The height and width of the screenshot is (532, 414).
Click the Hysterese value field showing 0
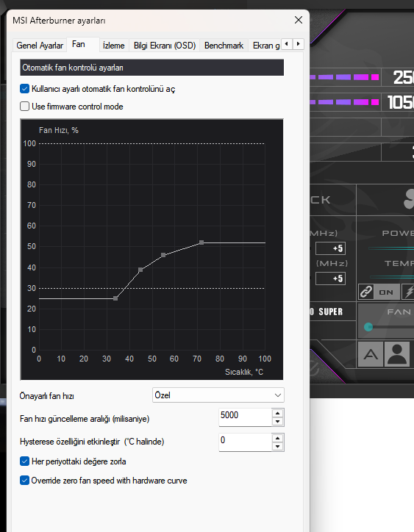point(245,442)
